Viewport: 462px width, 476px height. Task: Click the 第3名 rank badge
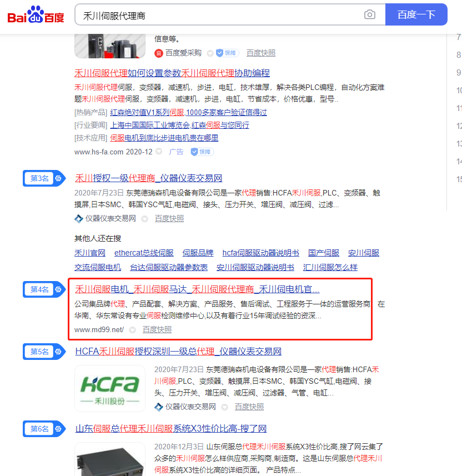(x=43, y=178)
